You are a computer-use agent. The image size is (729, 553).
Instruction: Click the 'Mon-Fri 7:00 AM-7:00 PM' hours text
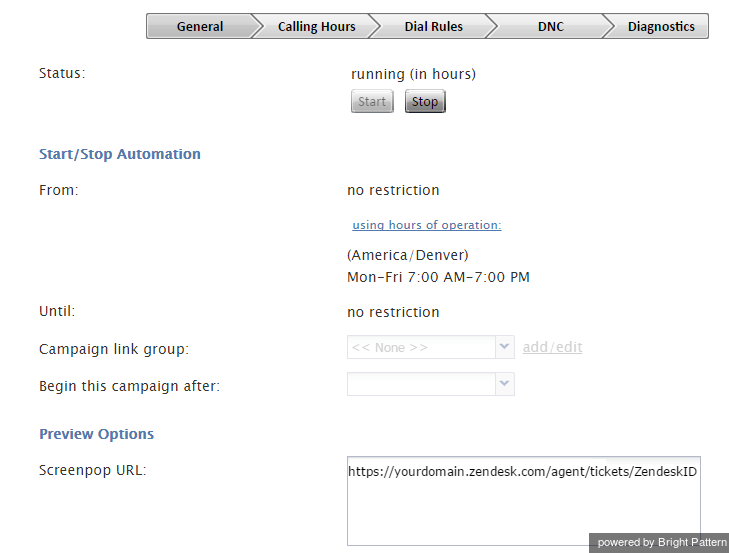[x=438, y=277]
